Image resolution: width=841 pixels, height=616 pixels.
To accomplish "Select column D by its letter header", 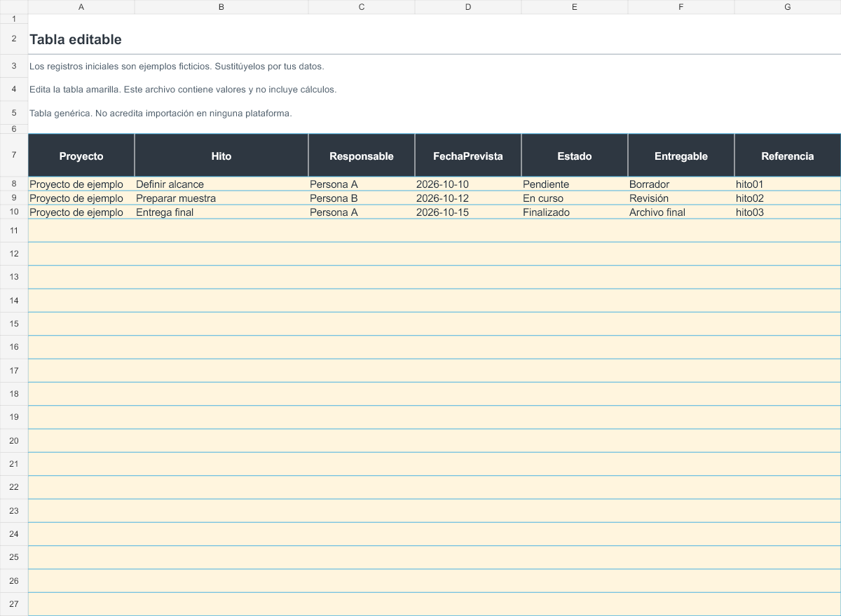I will (x=468, y=7).
